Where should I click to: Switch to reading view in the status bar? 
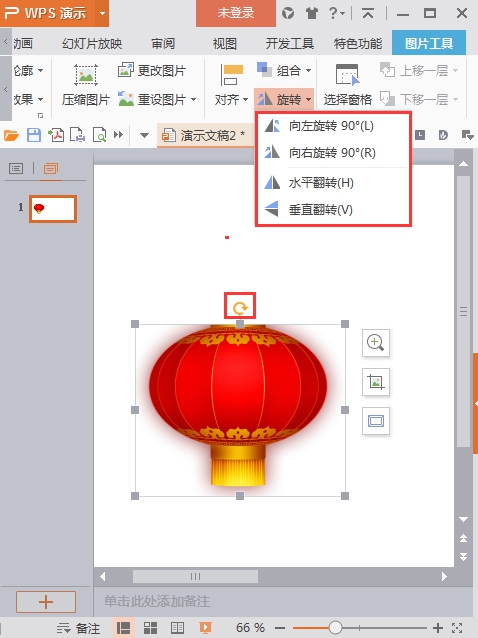click(x=177, y=628)
